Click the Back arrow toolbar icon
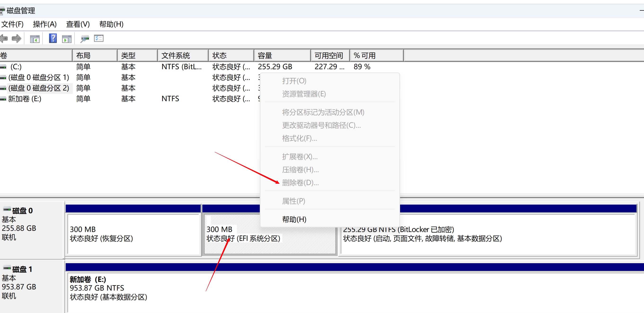This screenshot has width=644, height=313. click(x=4, y=39)
